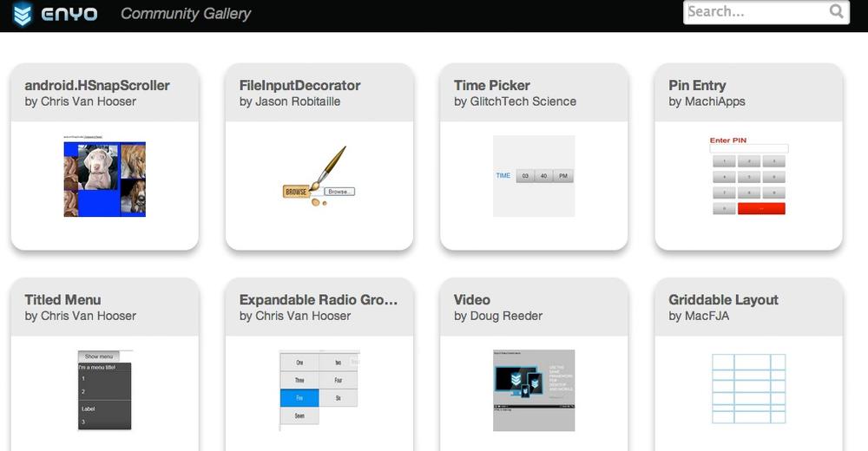View the Pin Entry keypad thumbnail
868x451 pixels.
click(x=748, y=175)
